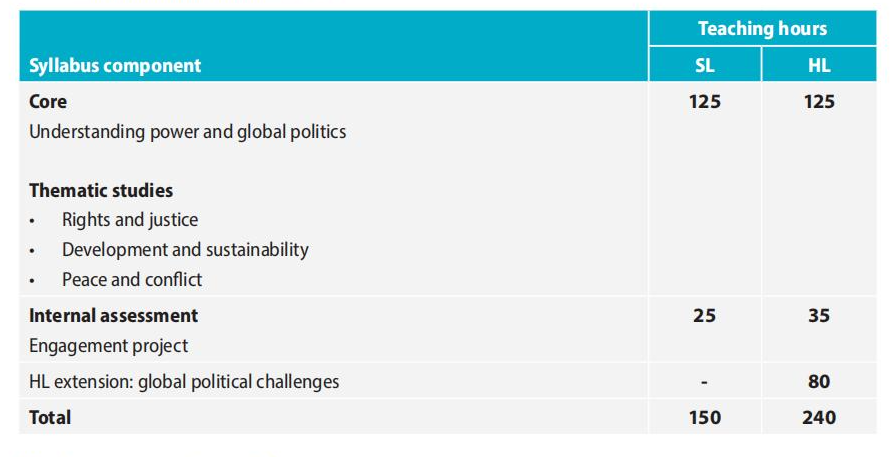
Task: Select the "Thematic studies" heading
Action: 101,190
